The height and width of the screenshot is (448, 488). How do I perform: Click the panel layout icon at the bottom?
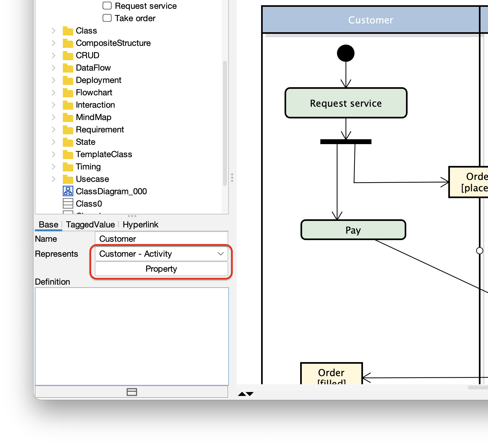(x=132, y=392)
